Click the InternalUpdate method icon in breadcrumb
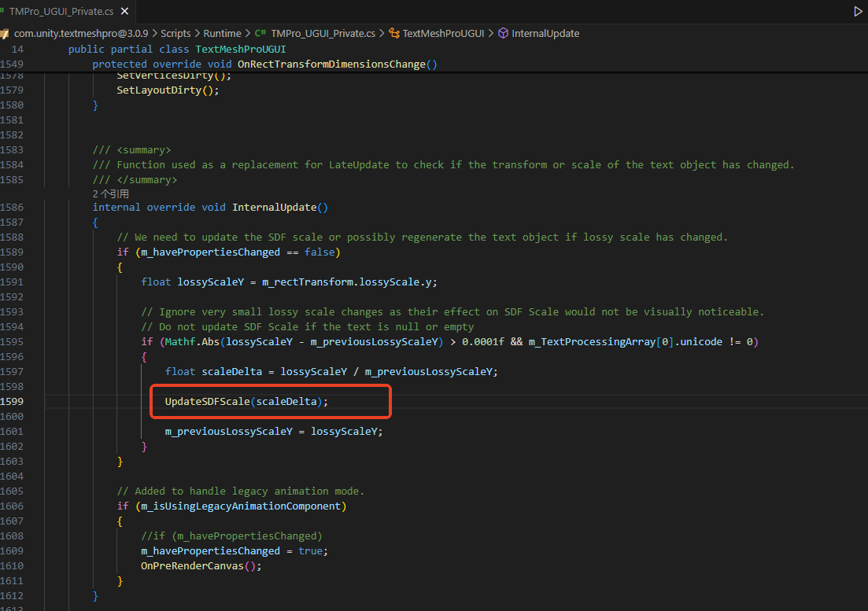 tap(502, 34)
